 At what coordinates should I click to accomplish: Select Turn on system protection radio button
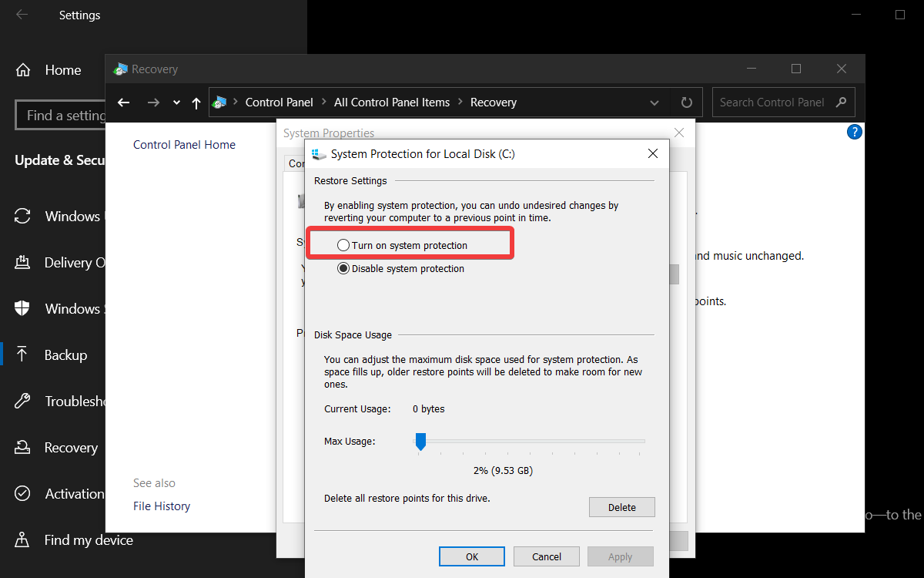[x=343, y=245]
